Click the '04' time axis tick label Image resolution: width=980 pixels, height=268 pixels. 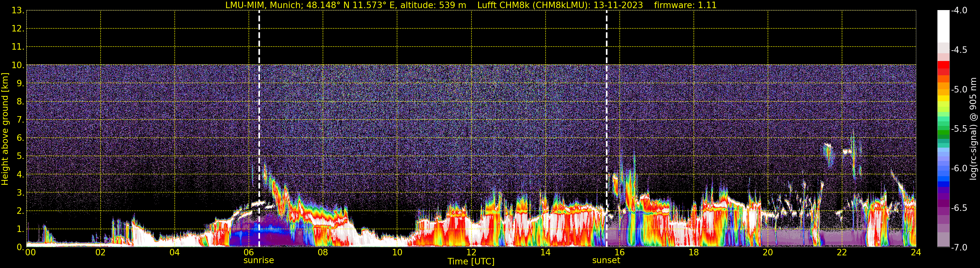click(x=175, y=252)
